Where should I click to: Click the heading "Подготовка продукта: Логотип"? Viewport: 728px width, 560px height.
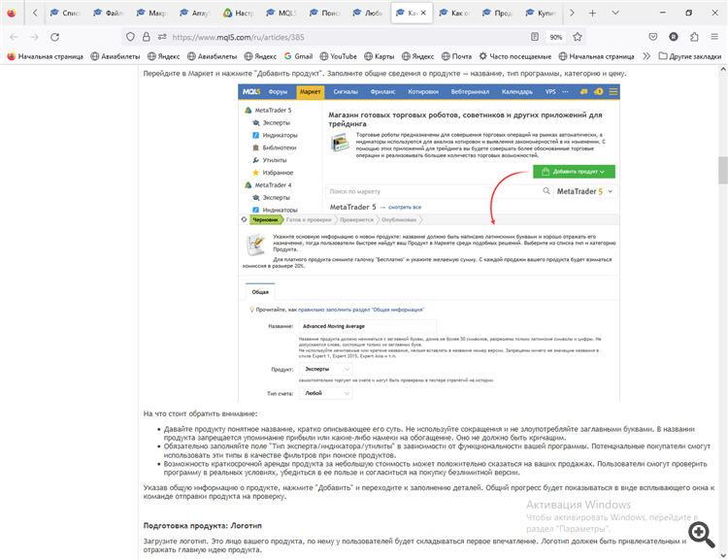coord(203,526)
